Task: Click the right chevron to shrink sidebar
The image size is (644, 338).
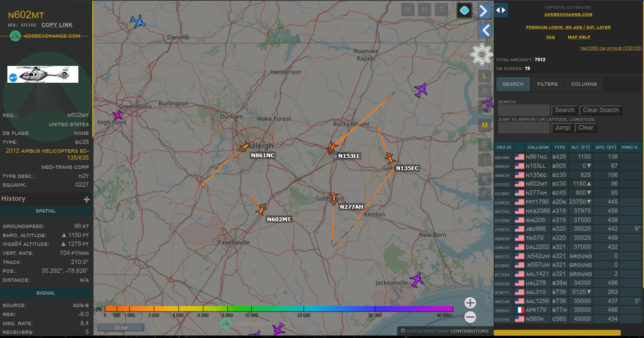Action: coord(484,11)
